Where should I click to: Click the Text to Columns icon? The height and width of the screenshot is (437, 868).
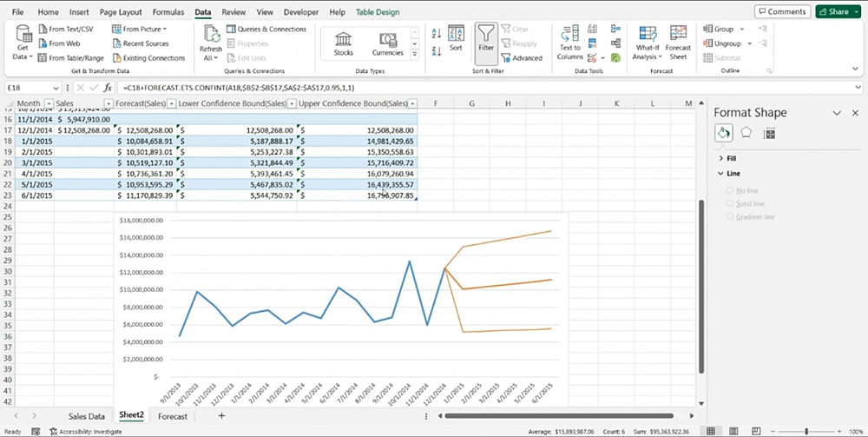pos(569,36)
